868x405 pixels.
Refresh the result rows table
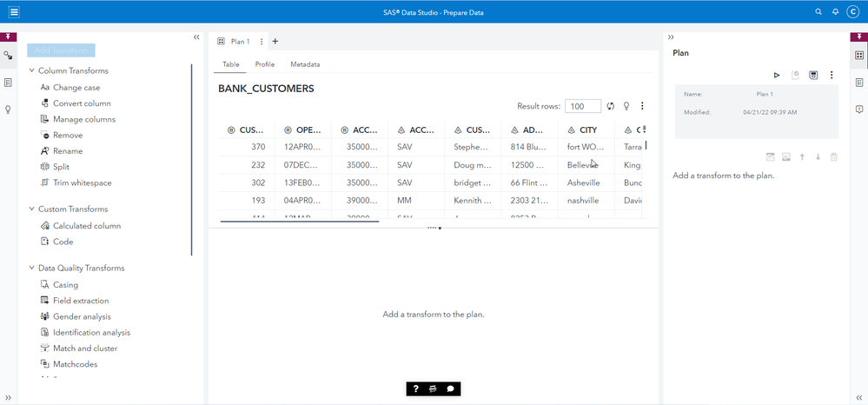click(x=611, y=106)
